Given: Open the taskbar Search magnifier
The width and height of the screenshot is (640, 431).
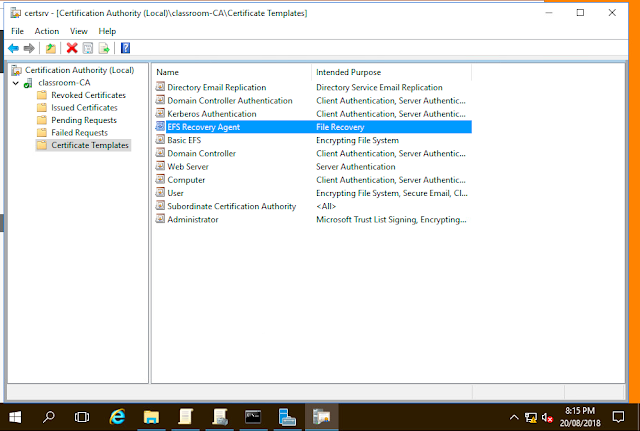Looking at the screenshot, I should [x=49, y=417].
